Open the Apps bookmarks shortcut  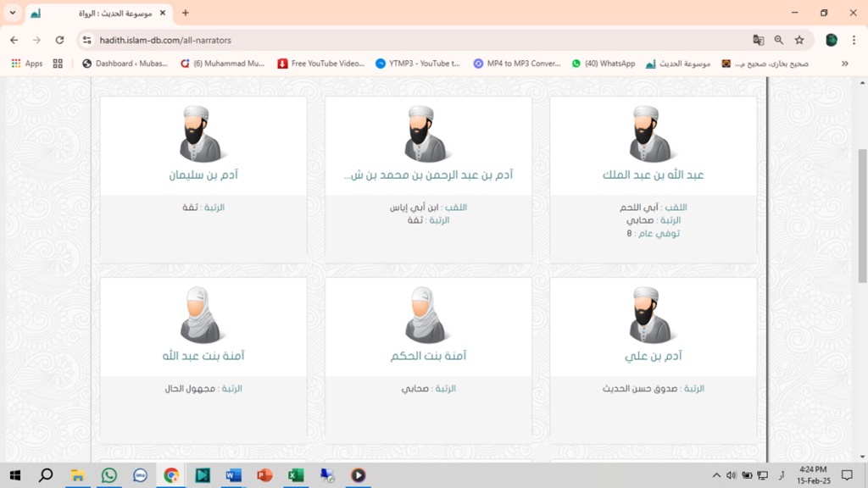coord(27,64)
